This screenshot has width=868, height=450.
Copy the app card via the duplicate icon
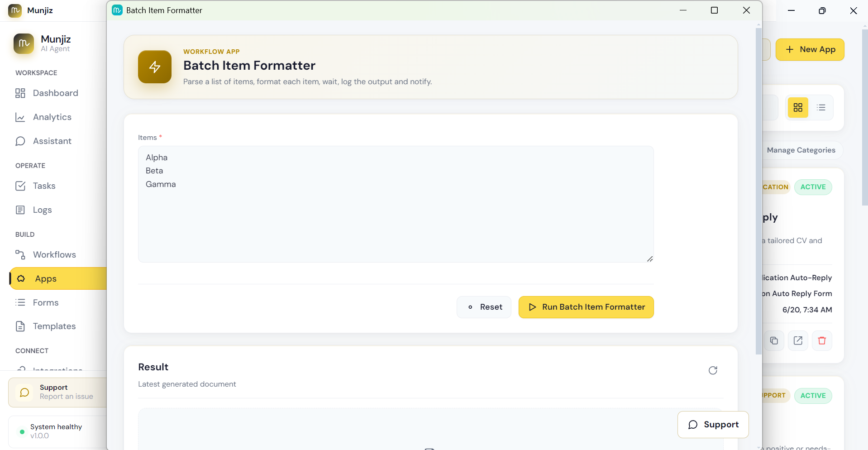click(774, 340)
